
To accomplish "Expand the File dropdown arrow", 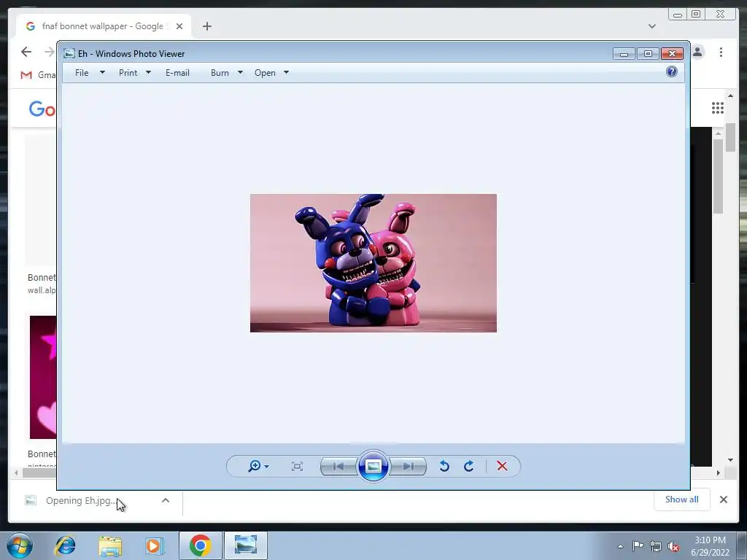I will pos(102,72).
